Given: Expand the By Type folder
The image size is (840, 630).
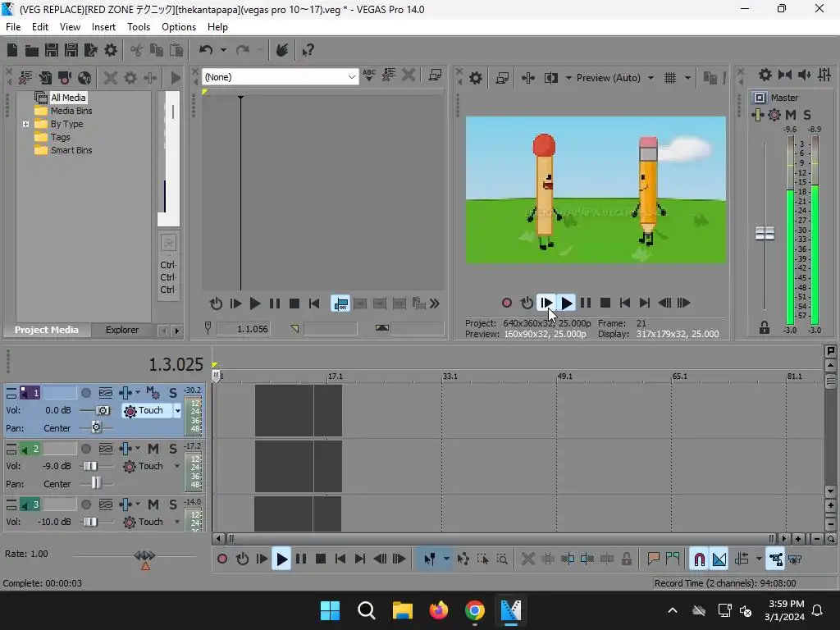Looking at the screenshot, I should point(25,125).
